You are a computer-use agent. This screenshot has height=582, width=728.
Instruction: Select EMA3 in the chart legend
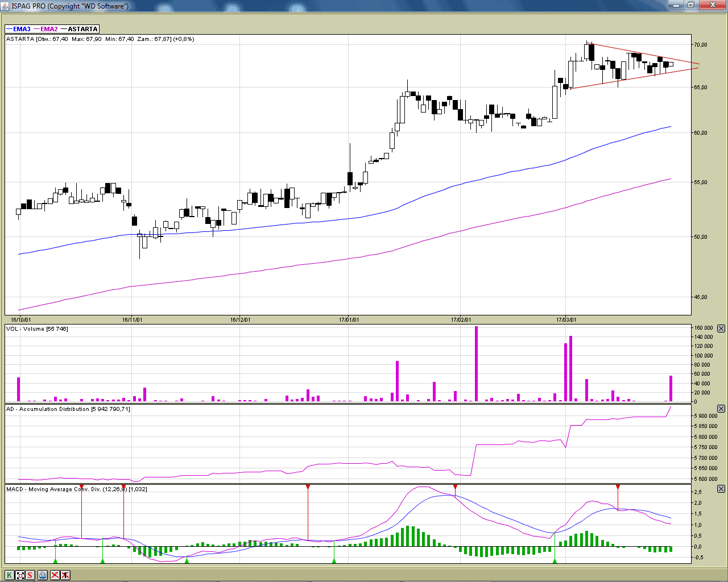pyautogui.click(x=22, y=29)
